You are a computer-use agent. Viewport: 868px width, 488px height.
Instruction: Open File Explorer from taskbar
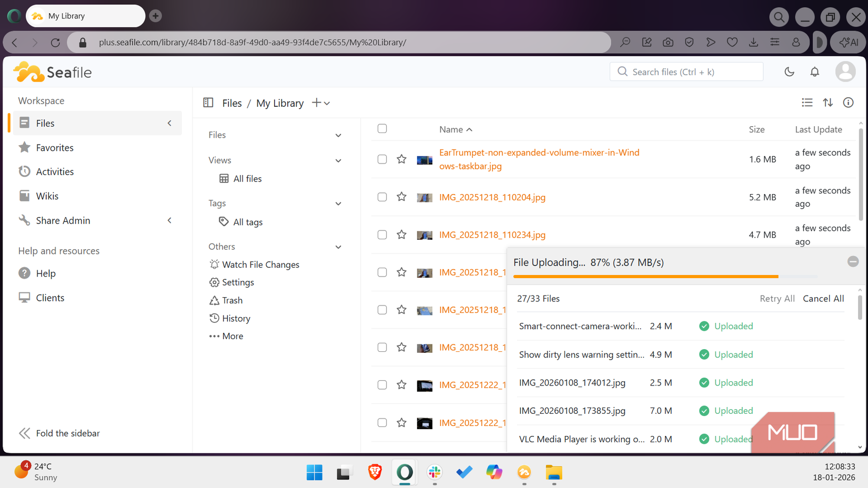554,472
